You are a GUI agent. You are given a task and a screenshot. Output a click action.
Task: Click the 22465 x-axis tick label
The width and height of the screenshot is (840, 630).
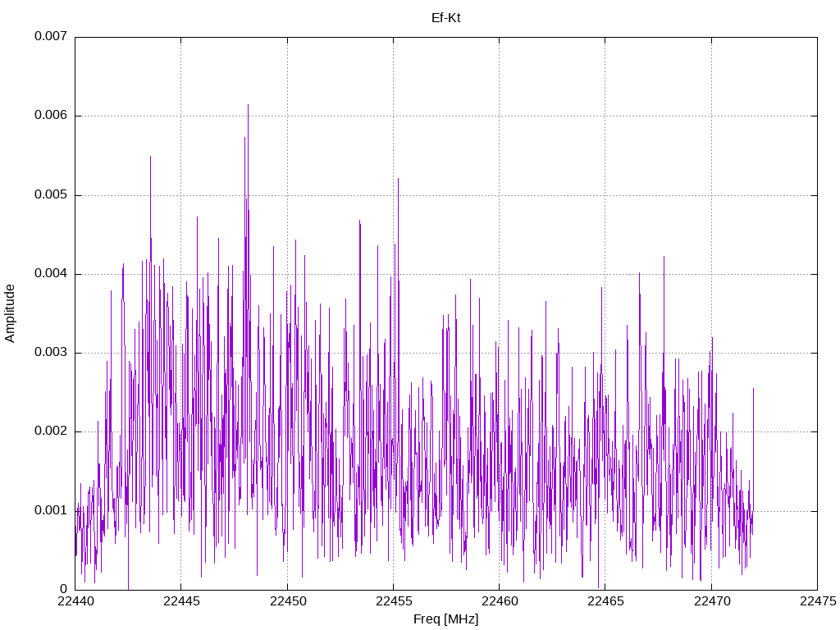tap(605, 601)
